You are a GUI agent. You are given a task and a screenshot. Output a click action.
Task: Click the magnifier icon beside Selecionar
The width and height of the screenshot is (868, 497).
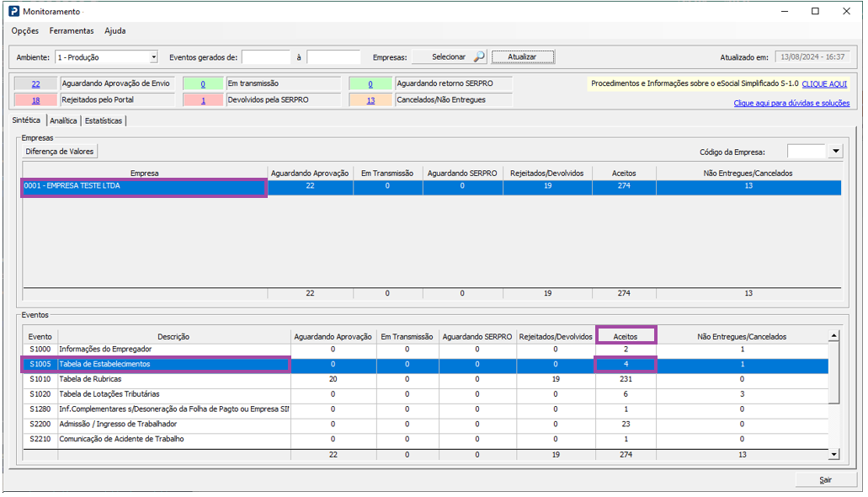[x=479, y=56]
